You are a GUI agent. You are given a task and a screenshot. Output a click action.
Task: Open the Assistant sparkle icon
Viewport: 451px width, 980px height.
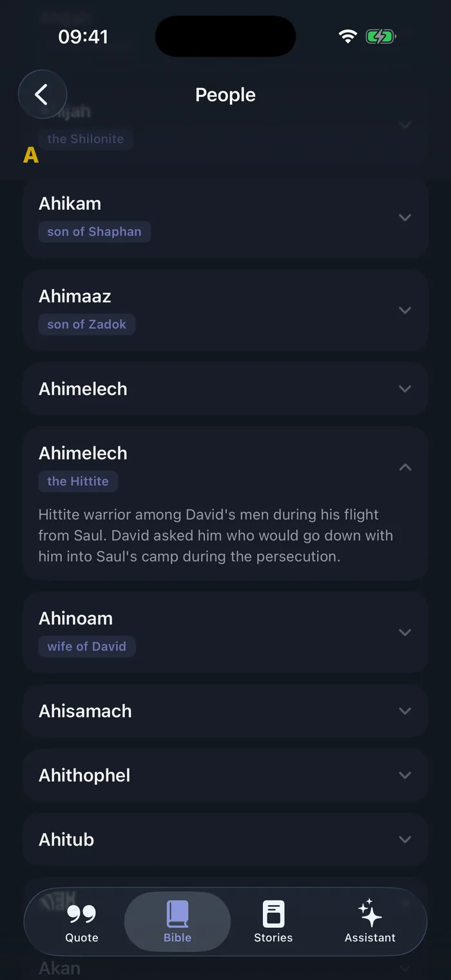pos(370,912)
